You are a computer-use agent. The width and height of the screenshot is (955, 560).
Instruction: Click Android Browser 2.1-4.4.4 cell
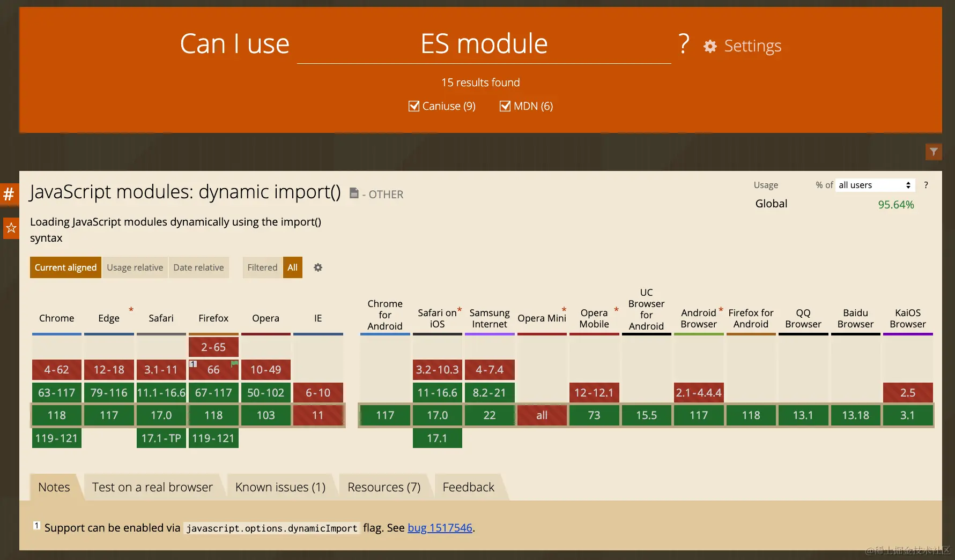point(699,393)
